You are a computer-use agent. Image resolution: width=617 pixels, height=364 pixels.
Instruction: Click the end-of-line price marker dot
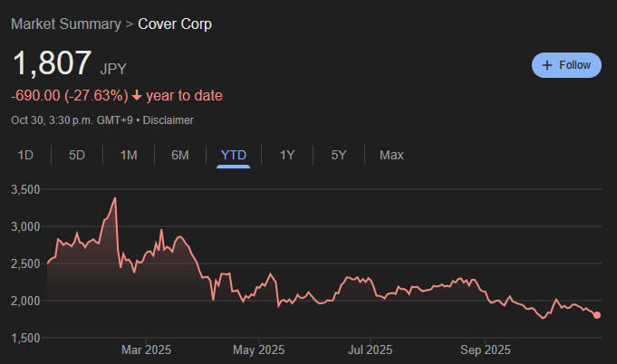coord(597,315)
